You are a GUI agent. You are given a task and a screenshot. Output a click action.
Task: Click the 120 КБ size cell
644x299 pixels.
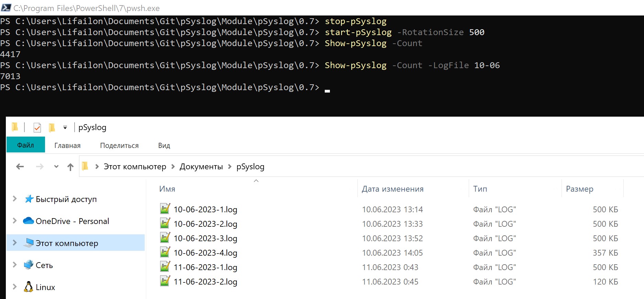point(606,282)
